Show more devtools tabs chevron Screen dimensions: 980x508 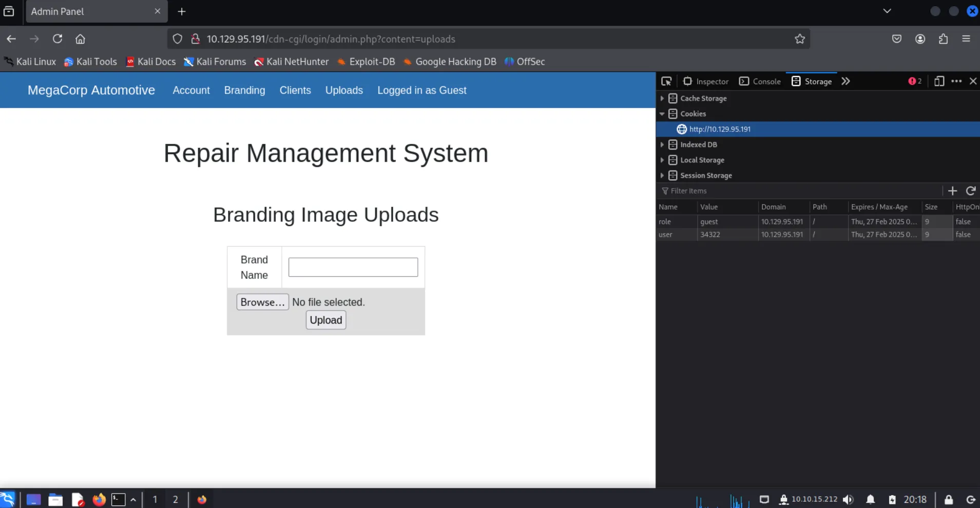click(846, 81)
